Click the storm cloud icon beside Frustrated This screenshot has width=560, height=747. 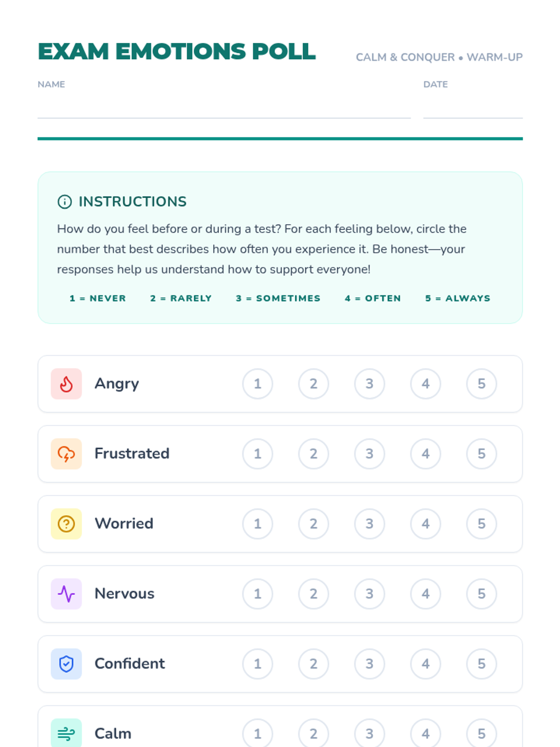coord(66,454)
